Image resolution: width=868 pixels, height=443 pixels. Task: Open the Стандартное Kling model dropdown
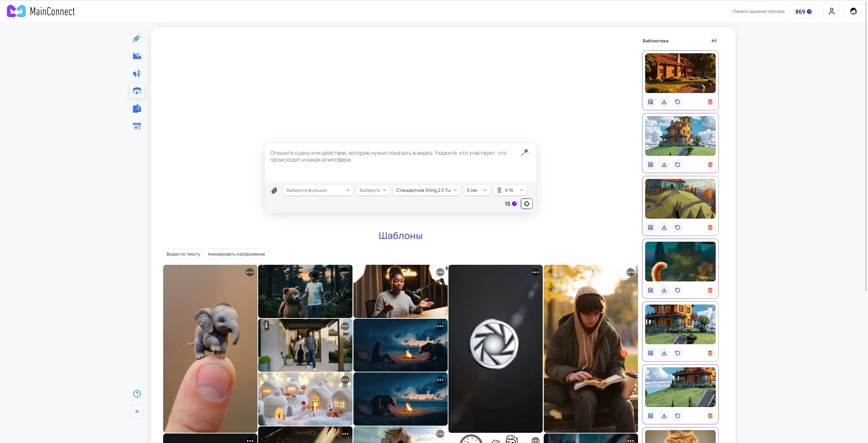[426, 190]
